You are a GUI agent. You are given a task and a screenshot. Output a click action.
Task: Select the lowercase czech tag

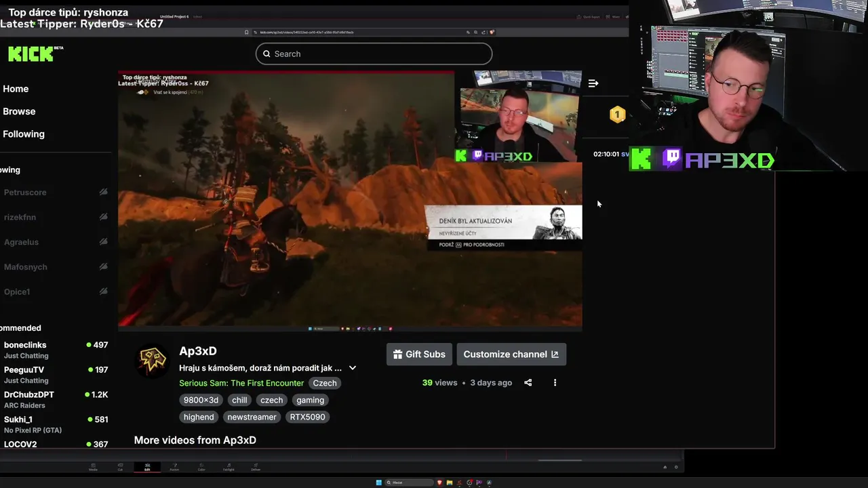coord(271,400)
